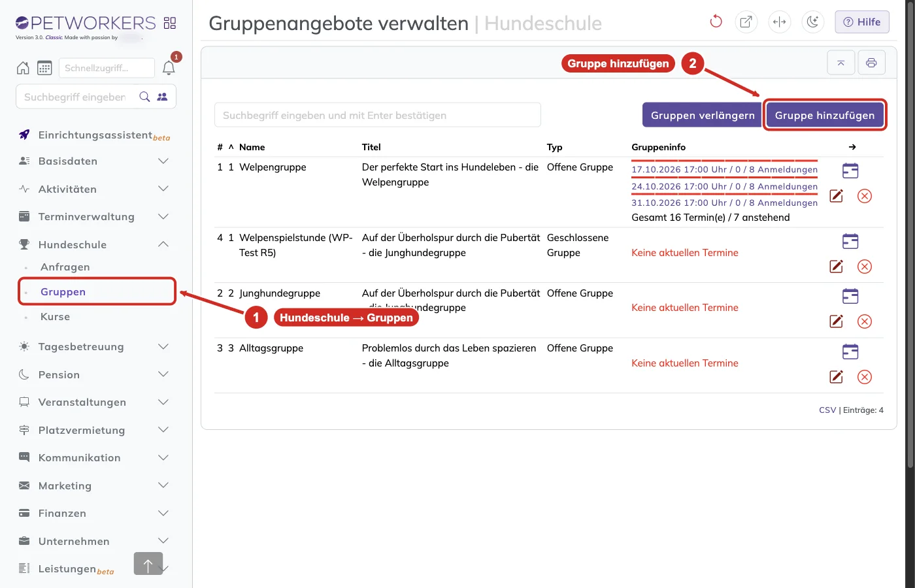Collapse the Hundeschule menu chevron

pyautogui.click(x=163, y=244)
